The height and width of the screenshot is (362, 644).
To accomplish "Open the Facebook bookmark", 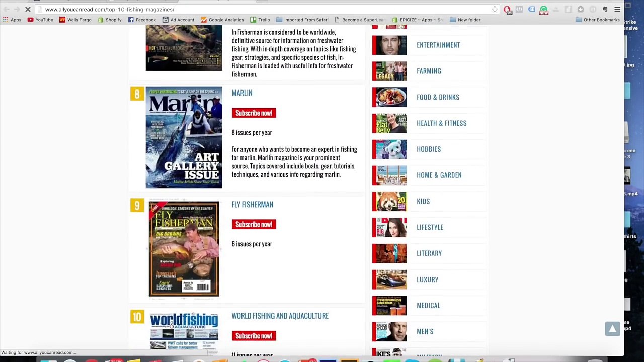I will [142, 20].
